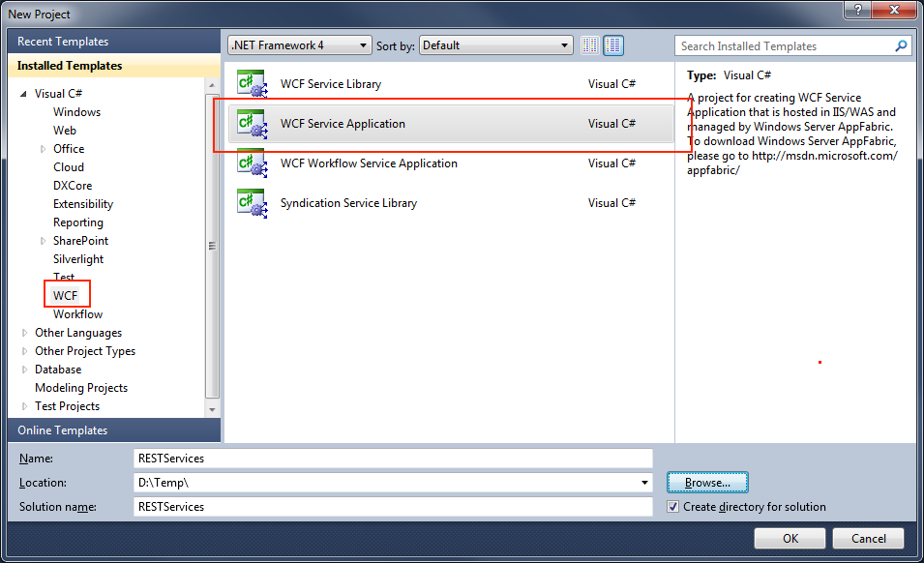Open the Installed Templates section
924x563 pixels.
click(114, 66)
